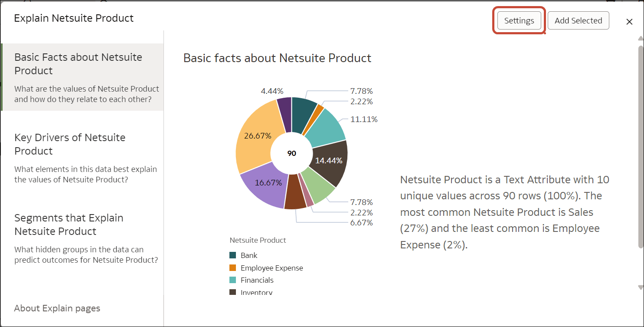
Task: Click the Add Selected button
Action: (x=578, y=21)
